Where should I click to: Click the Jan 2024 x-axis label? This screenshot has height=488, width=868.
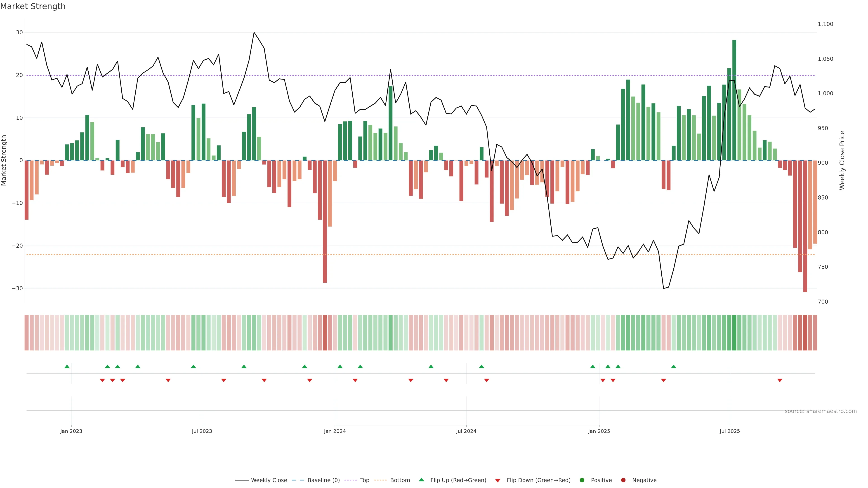click(335, 431)
